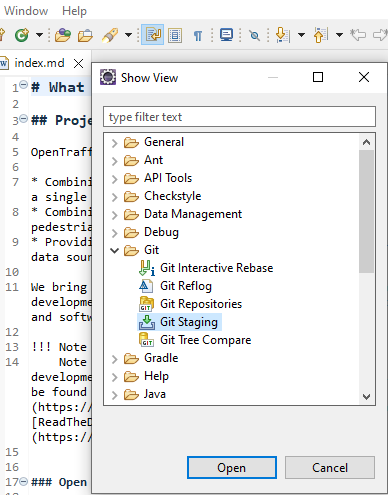Toggle Block Selection Mode button
Screen dimensions: 388x495
(x=175, y=35)
